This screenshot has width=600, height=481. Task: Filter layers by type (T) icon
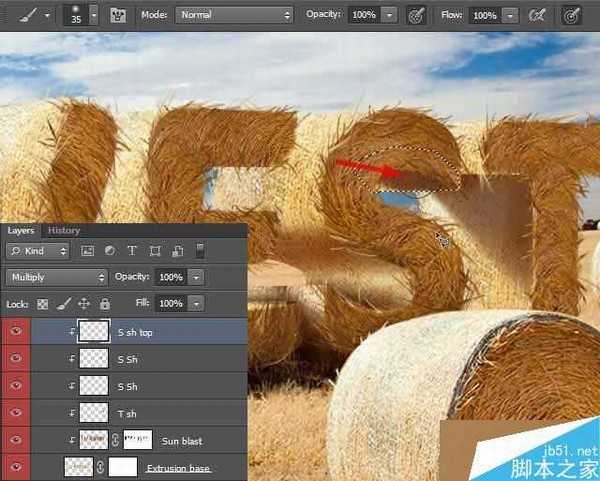pyautogui.click(x=132, y=250)
